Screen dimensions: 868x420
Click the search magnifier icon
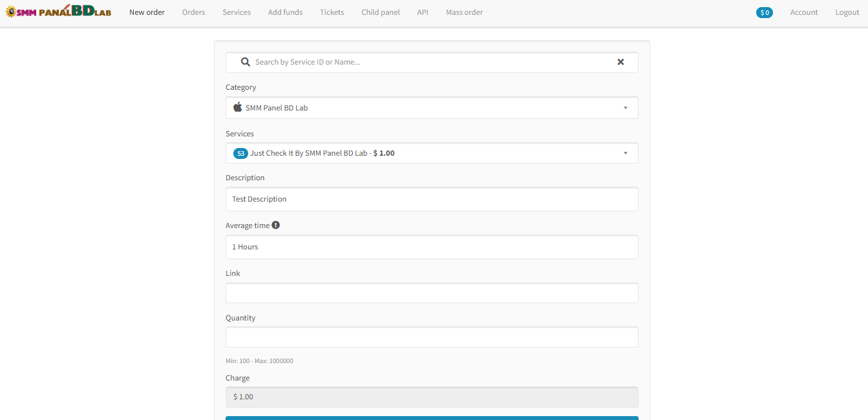point(245,62)
